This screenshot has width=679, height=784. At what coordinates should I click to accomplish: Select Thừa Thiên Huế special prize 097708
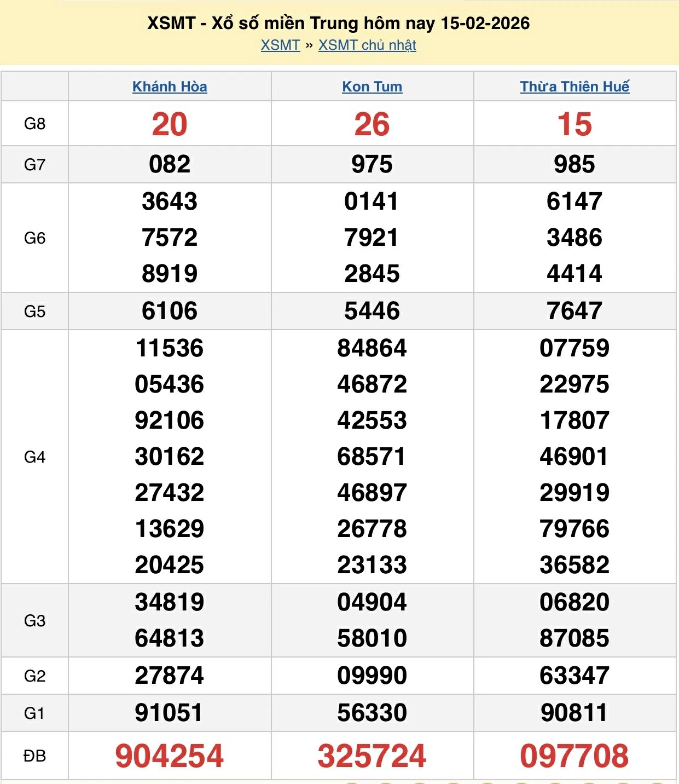coord(574,756)
